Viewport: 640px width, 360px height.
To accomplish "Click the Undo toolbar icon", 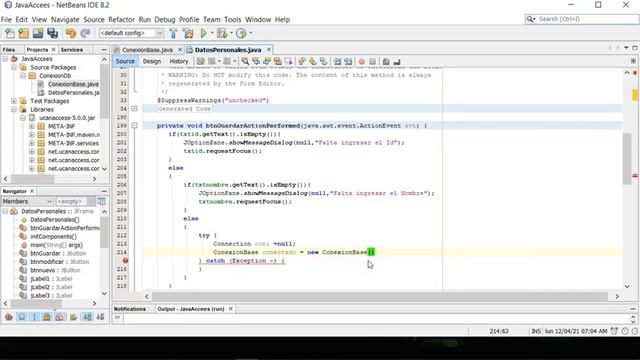I will point(71,33).
